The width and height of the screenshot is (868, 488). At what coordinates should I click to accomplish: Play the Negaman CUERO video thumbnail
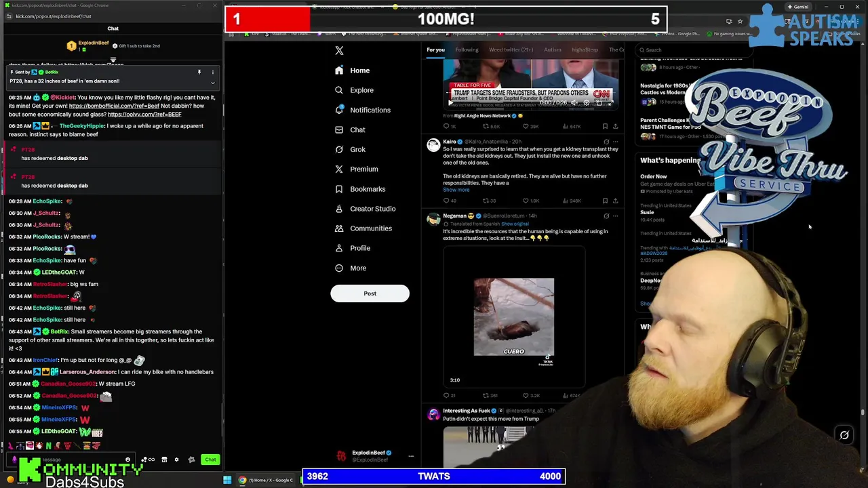(513, 317)
